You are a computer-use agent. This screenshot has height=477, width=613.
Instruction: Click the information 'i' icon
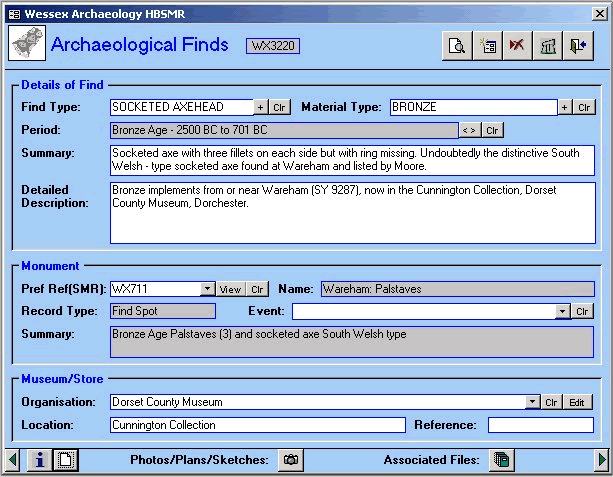(x=39, y=460)
